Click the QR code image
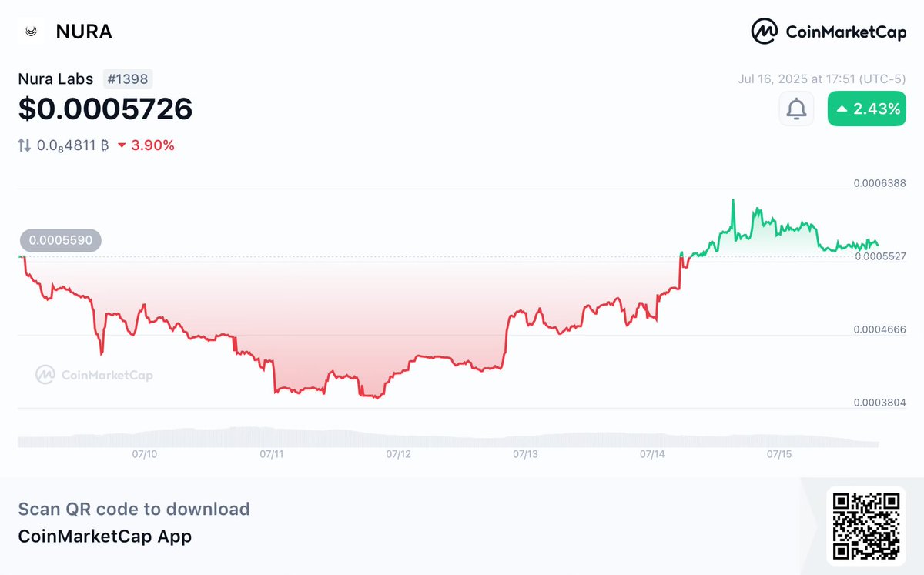The height and width of the screenshot is (575, 924). tap(867, 526)
